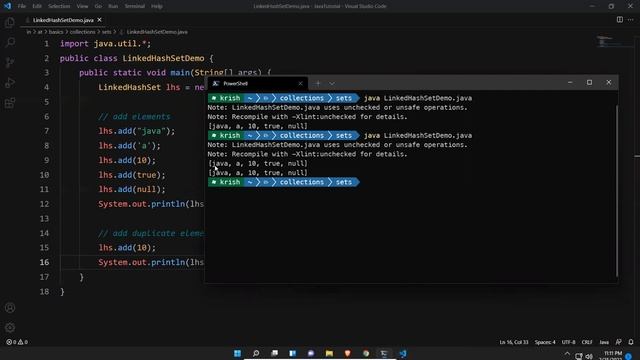The image size is (640, 360).
Task: Click 'Recompile with -Xlint:unchecked' first terminal note
Action: [307, 117]
